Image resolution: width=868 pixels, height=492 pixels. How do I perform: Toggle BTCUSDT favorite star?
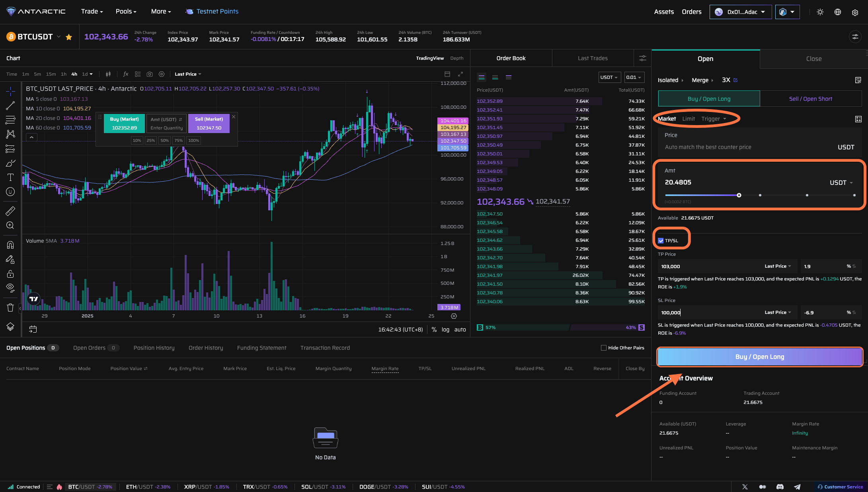pos(69,37)
